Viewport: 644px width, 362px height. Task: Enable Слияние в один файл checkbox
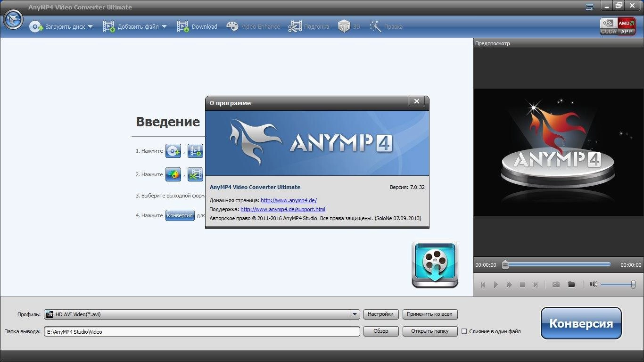pos(464,331)
